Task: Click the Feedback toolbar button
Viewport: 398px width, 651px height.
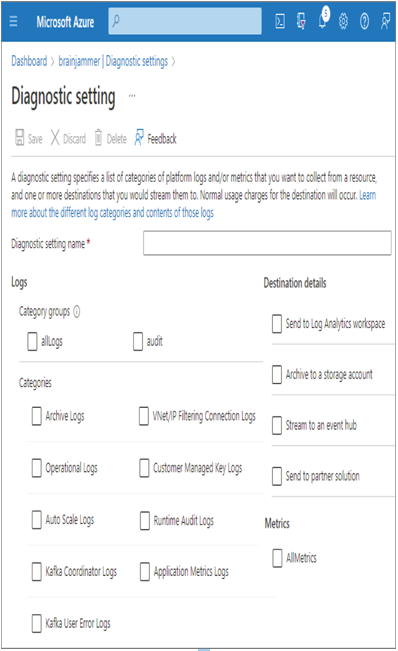Action: pyautogui.click(x=156, y=138)
